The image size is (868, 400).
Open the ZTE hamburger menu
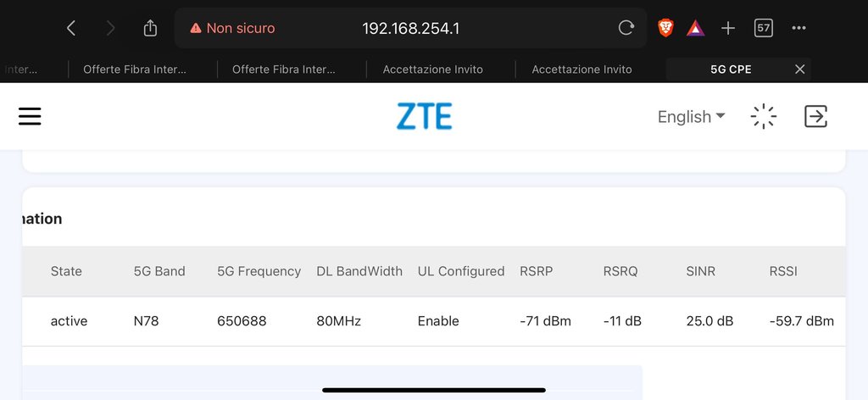[x=30, y=117]
